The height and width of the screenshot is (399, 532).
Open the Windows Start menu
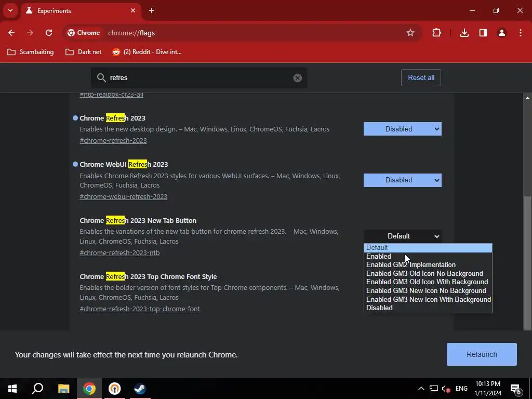(x=12, y=389)
